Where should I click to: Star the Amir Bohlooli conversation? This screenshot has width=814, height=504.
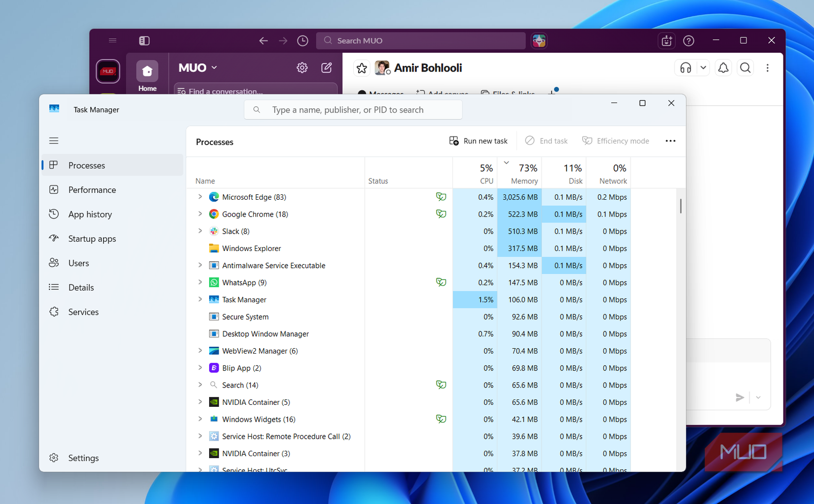(x=362, y=68)
